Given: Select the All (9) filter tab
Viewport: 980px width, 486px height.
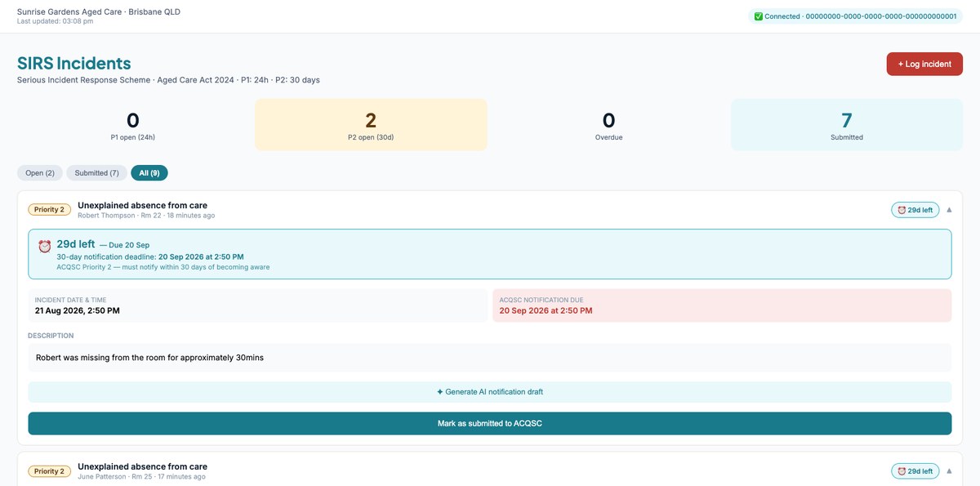Looking at the screenshot, I should pos(149,173).
